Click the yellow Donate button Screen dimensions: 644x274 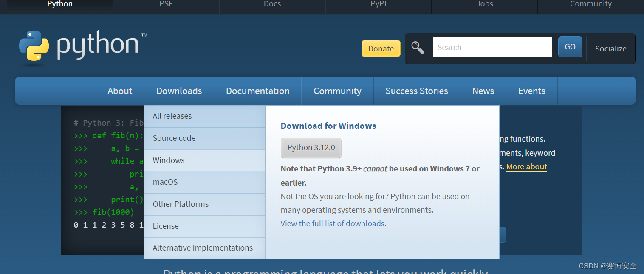point(381,48)
